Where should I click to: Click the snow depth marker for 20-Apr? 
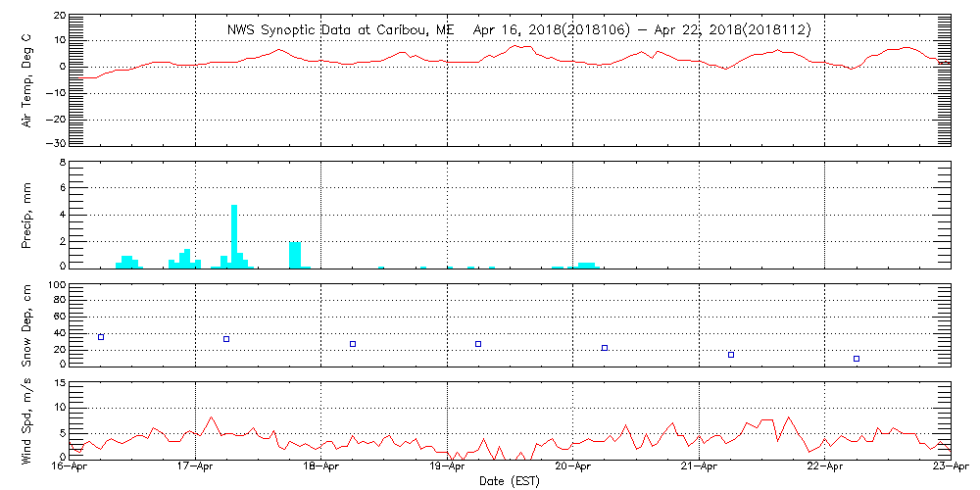[605, 348]
